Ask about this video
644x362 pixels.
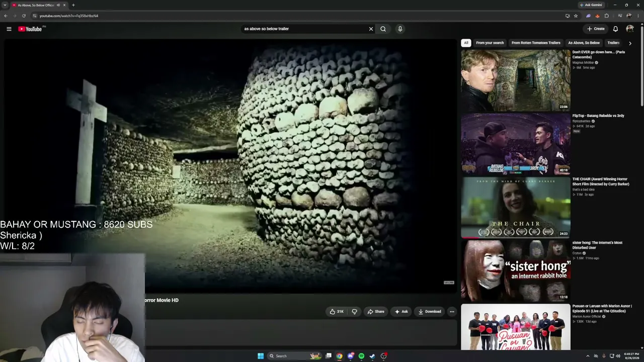coord(401,312)
